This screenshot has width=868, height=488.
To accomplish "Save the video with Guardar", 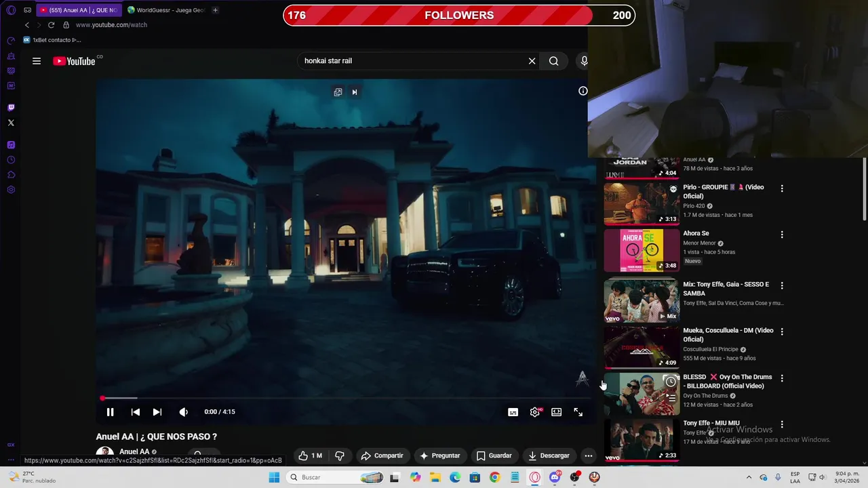I will point(494,455).
